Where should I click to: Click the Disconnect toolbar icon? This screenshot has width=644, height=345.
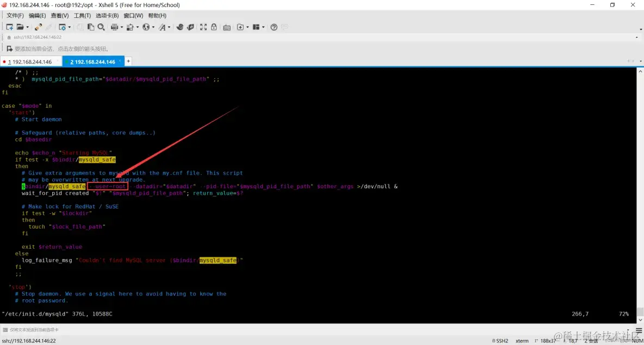click(x=48, y=27)
